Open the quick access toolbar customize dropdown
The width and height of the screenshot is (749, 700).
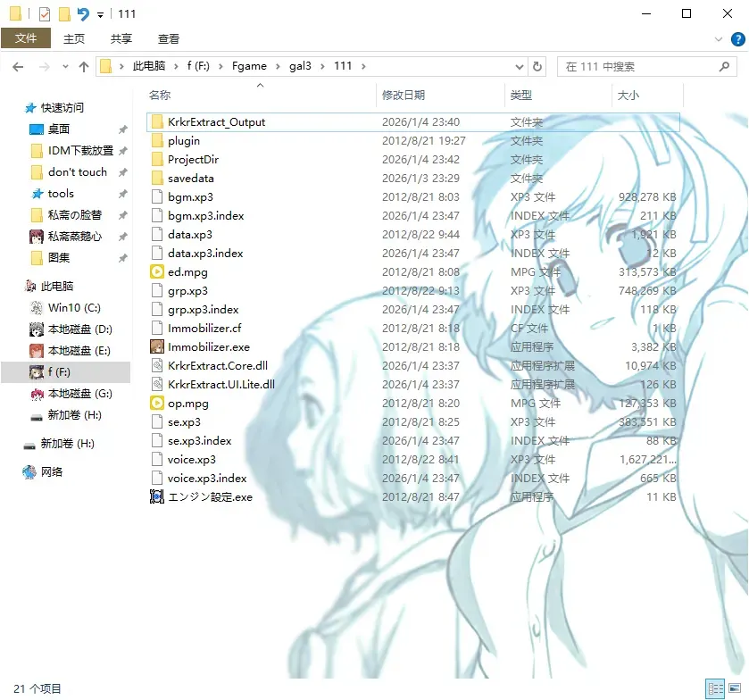(x=100, y=15)
